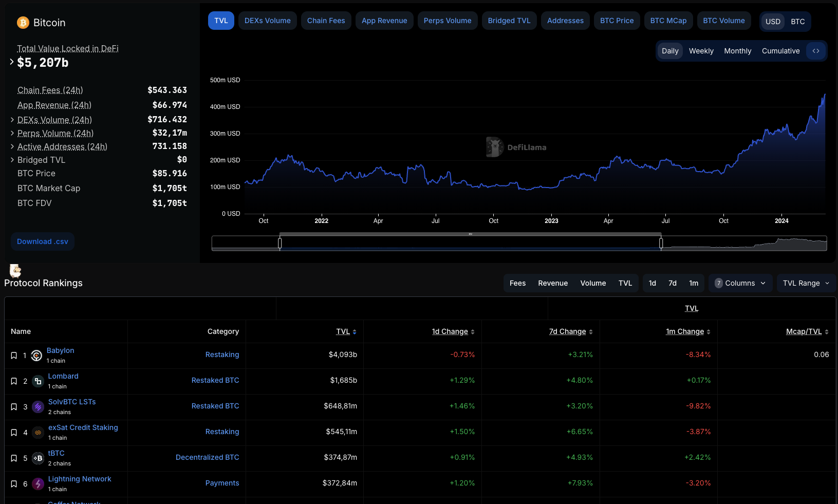
Task: Switch chart interval to Monthly
Action: 738,51
